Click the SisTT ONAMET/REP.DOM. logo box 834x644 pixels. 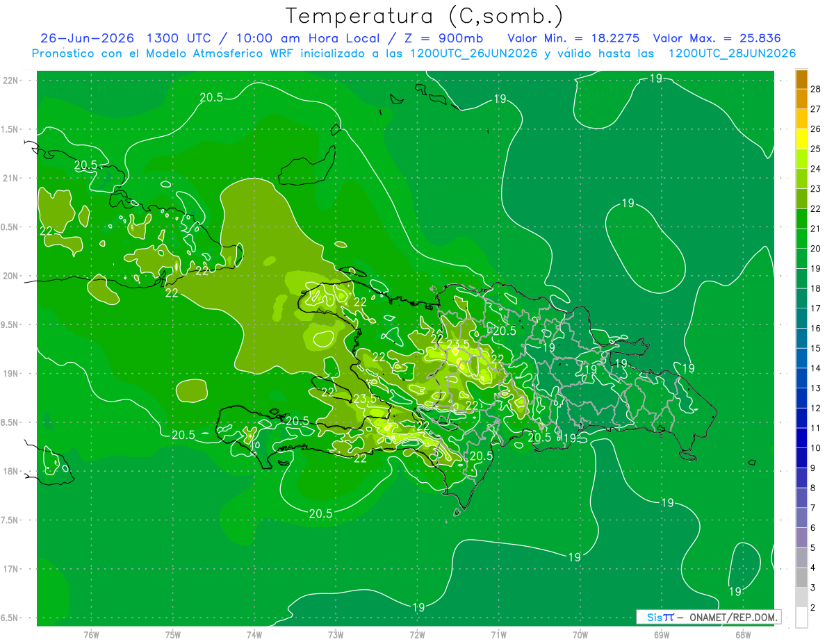[708, 617]
